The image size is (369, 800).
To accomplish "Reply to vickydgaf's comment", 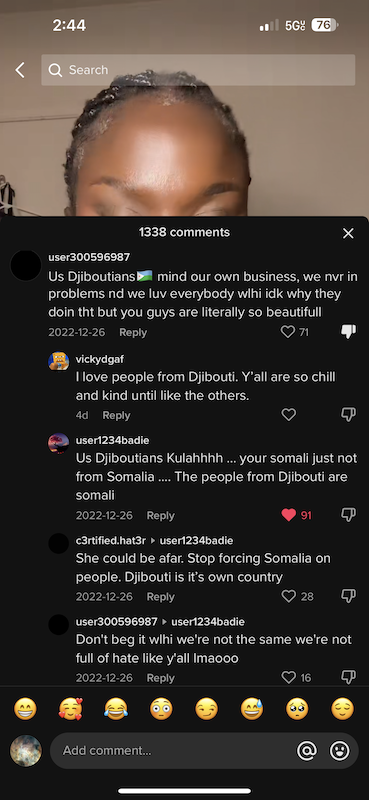I will pos(116,415).
